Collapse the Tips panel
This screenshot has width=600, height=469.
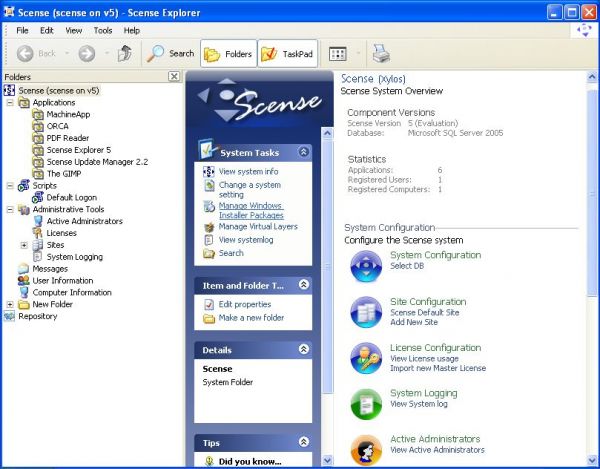click(x=303, y=442)
